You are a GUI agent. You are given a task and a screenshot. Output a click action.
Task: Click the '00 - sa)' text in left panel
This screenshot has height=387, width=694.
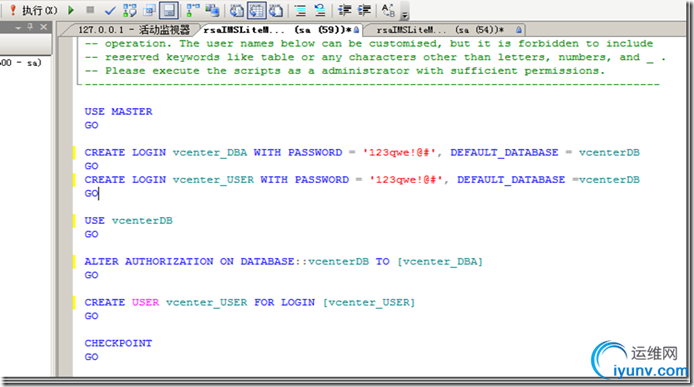click(x=20, y=63)
